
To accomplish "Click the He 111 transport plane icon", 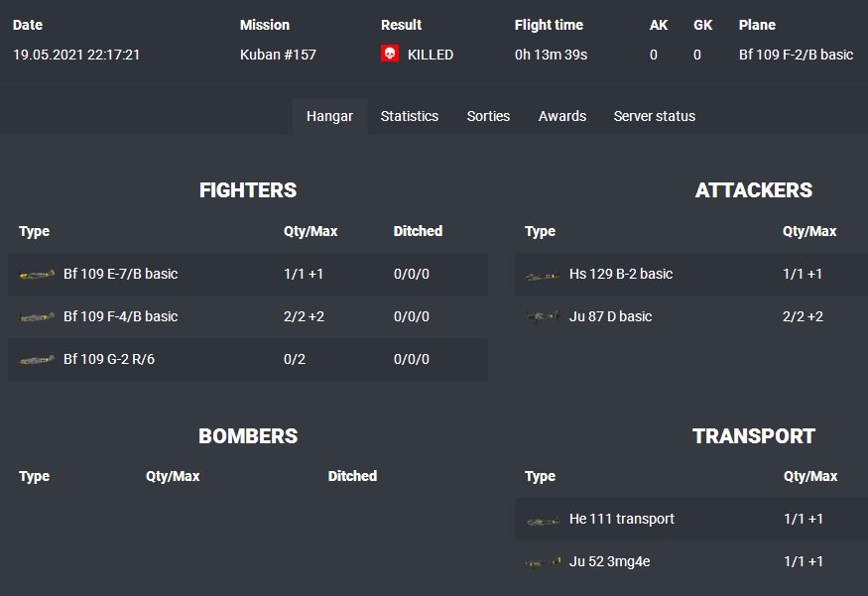I will (x=543, y=520).
